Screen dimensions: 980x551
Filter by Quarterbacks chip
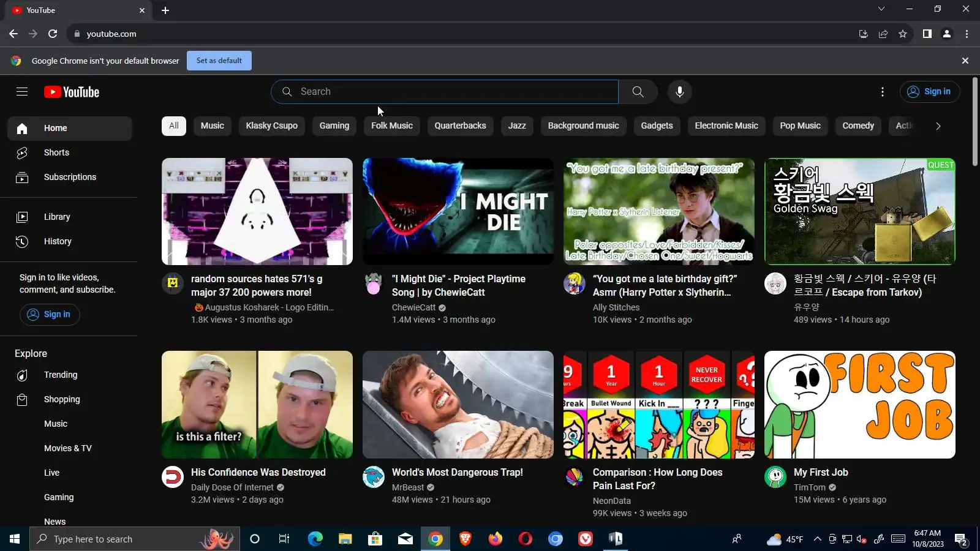(461, 126)
